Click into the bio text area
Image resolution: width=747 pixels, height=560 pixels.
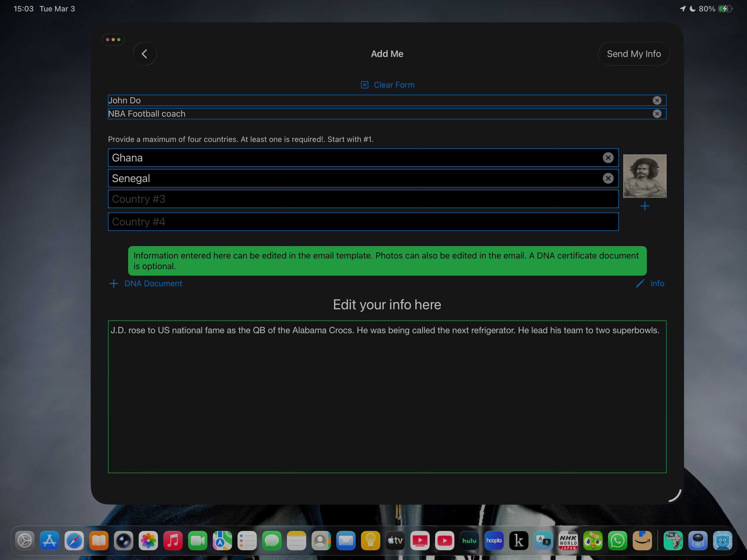(387, 397)
